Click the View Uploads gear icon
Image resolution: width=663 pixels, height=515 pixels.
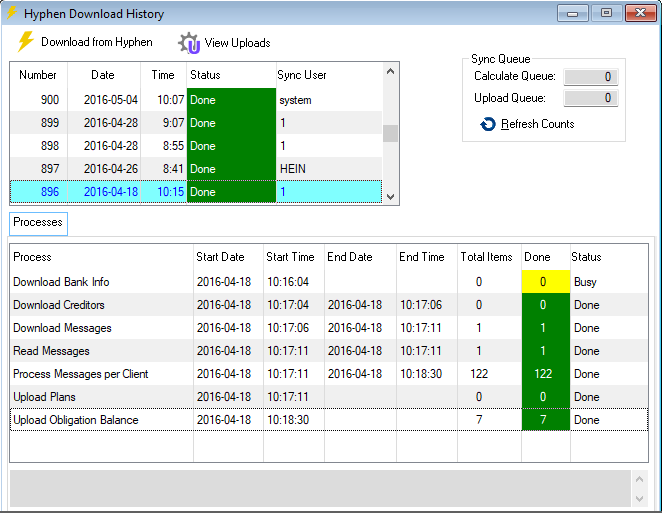(189, 43)
